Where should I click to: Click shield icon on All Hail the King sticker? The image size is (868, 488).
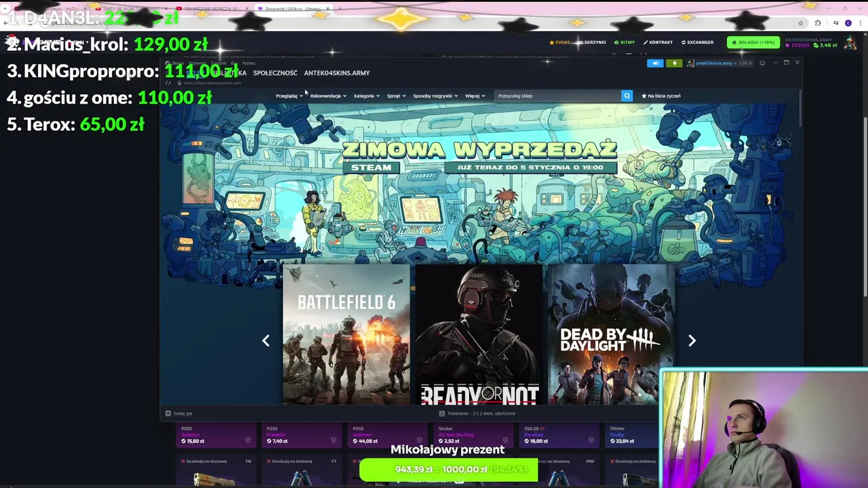507,441
